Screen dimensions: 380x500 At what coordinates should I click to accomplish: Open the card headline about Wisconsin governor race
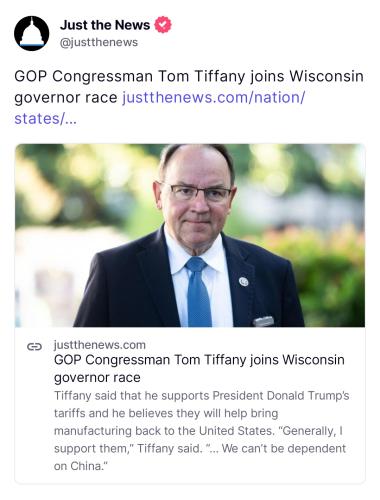[x=199, y=368]
